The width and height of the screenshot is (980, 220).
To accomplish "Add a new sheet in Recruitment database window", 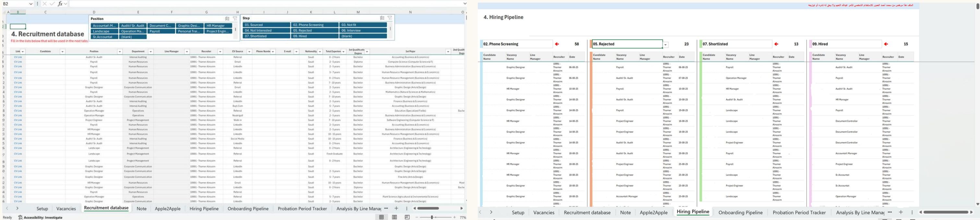I will (396, 208).
